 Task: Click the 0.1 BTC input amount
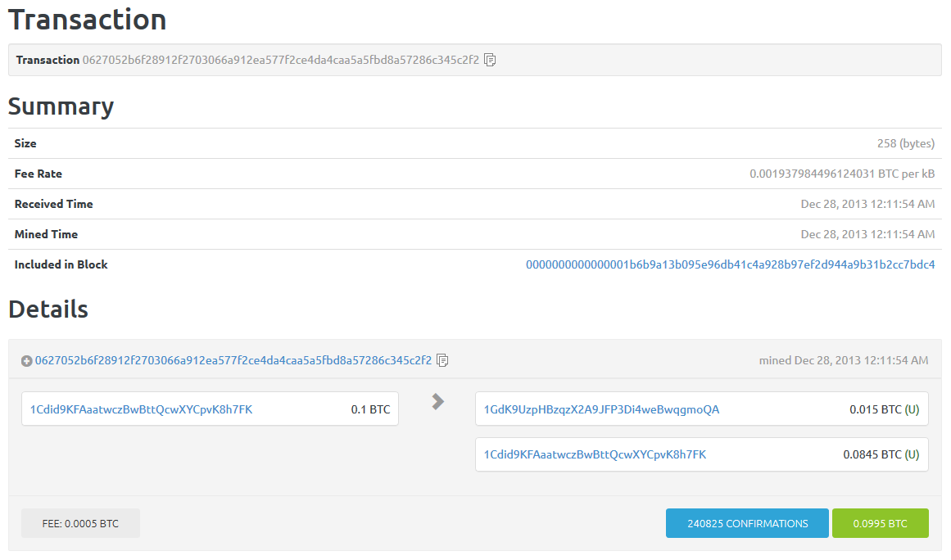370,409
